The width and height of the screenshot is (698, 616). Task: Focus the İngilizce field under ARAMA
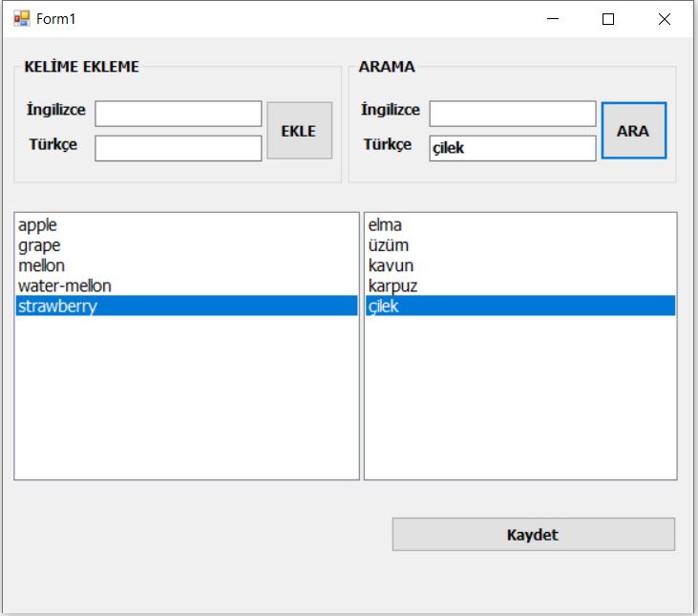click(513, 114)
